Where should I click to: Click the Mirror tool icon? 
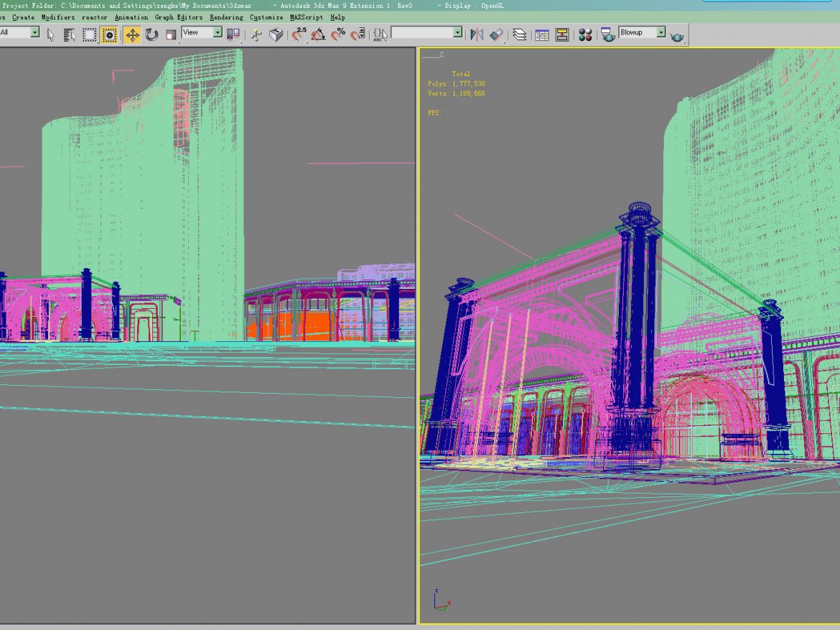(475, 33)
